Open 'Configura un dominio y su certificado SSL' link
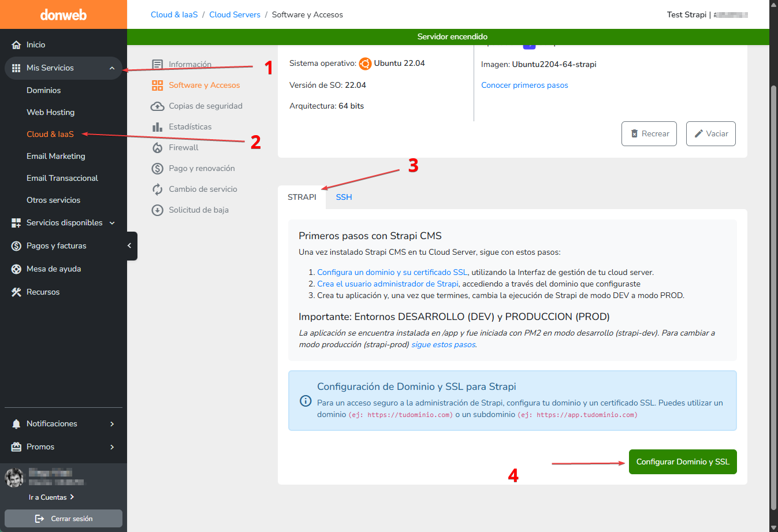Screen dimensions: 778x532 pyautogui.click(x=392, y=272)
